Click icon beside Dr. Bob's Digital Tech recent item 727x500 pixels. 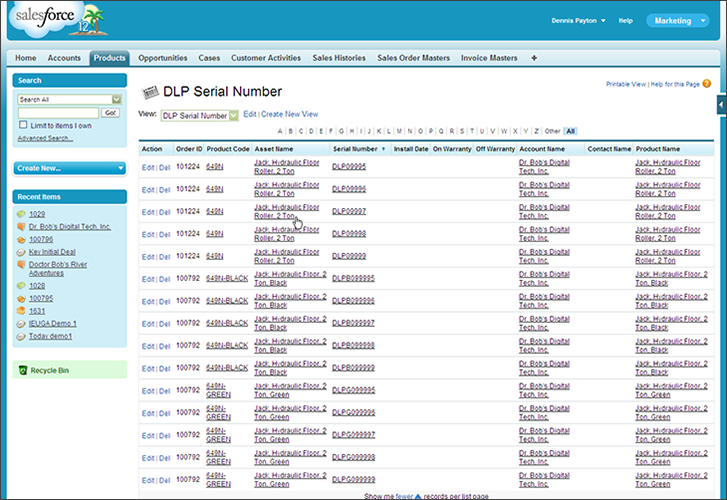(x=21, y=226)
